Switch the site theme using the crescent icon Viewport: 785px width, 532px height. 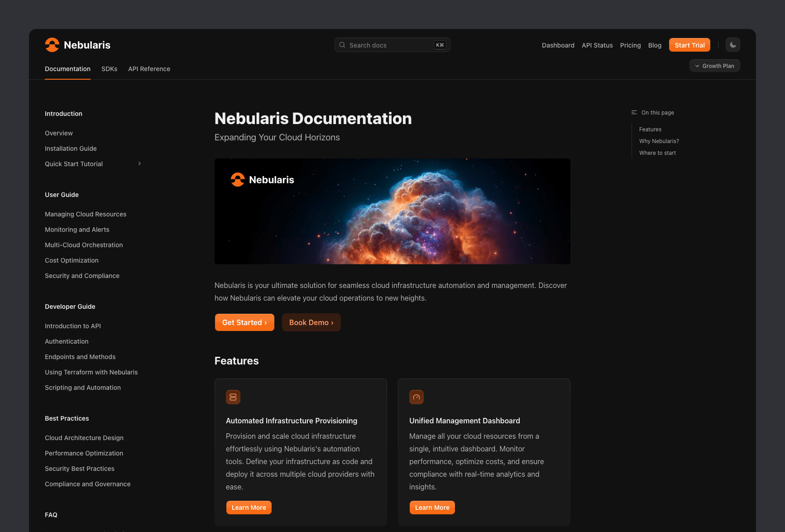(x=732, y=45)
